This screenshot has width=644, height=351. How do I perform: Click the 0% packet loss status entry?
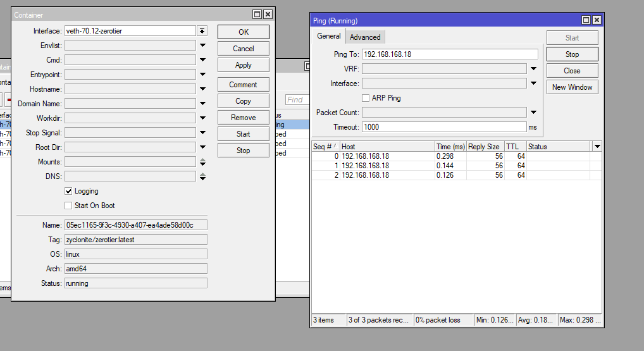pyautogui.click(x=443, y=320)
